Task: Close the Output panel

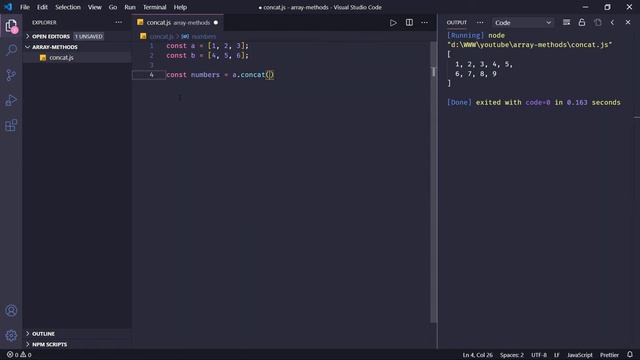Action: point(628,22)
